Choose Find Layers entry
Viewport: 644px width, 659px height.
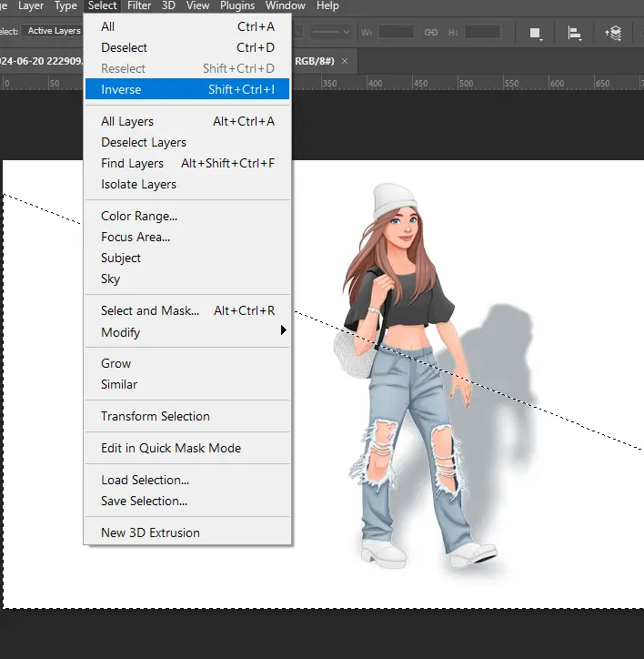point(187,163)
